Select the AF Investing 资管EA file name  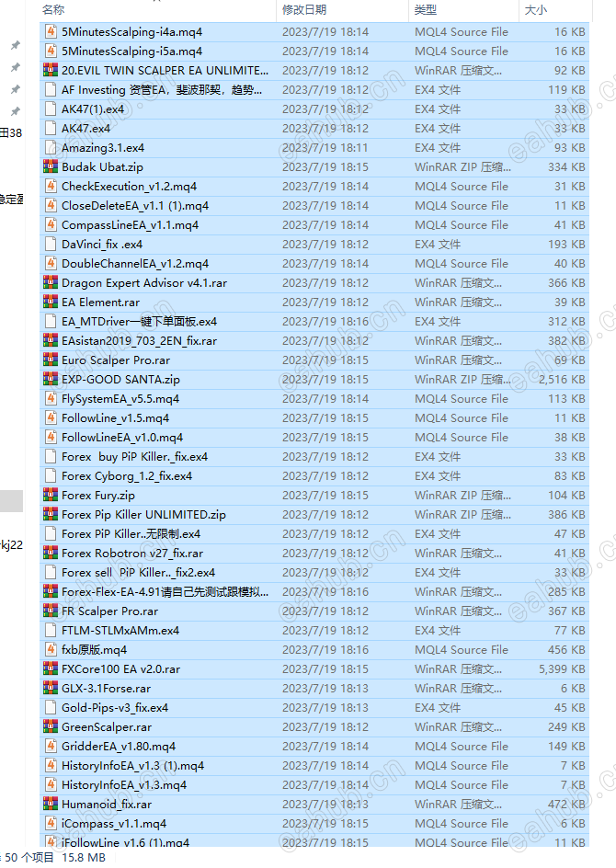(x=162, y=90)
